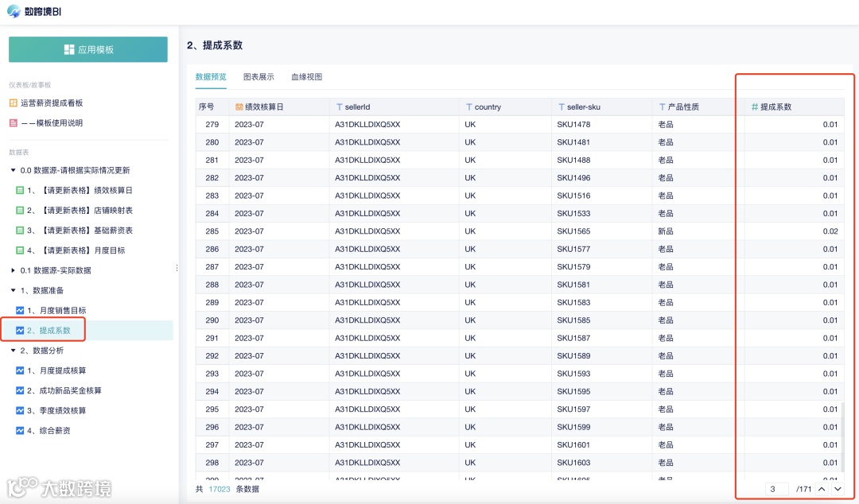Switch to 图表展示 tab
859x504 pixels.
(258, 76)
